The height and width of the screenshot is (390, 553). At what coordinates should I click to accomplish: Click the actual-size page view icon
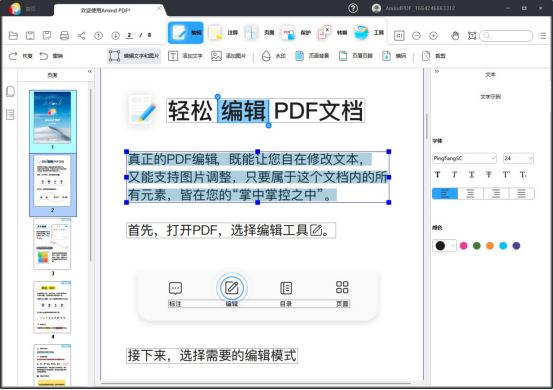coord(399,36)
